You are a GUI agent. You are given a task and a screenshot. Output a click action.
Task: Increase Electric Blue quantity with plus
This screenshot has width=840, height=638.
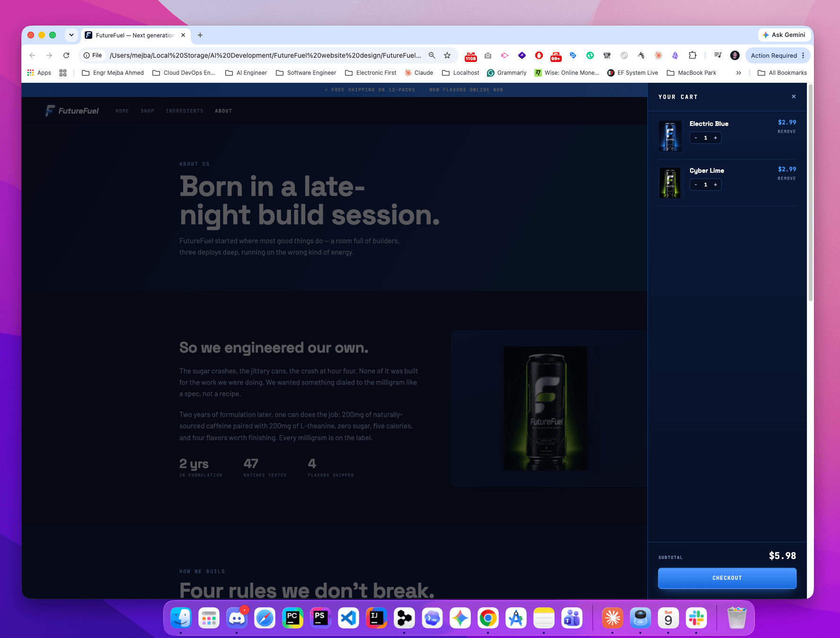[716, 138]
